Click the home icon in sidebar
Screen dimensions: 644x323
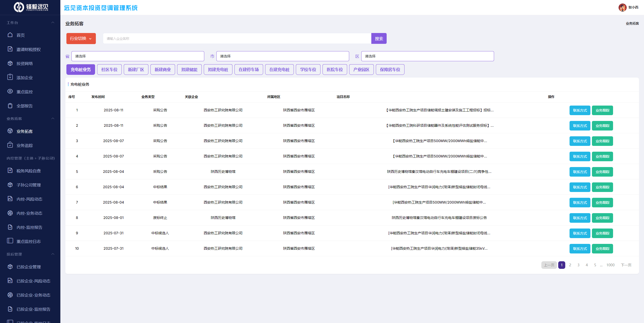pyautogui.click(x=10, y=35)
